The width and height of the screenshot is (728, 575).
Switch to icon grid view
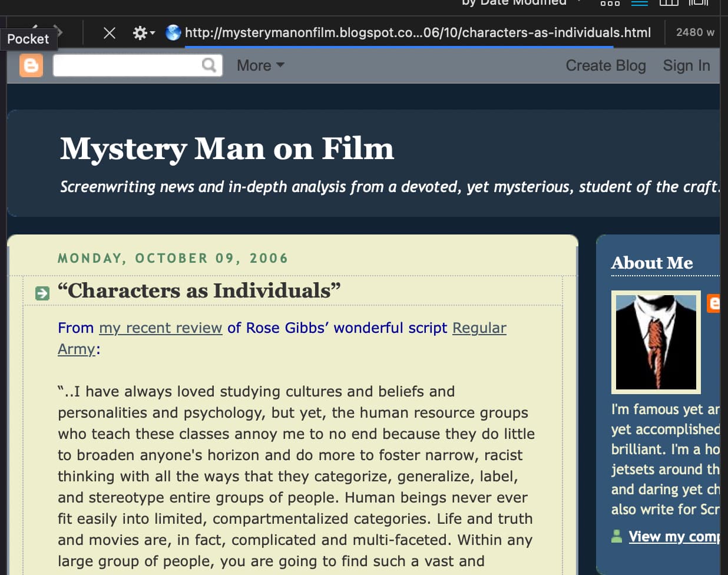(610, 3)
